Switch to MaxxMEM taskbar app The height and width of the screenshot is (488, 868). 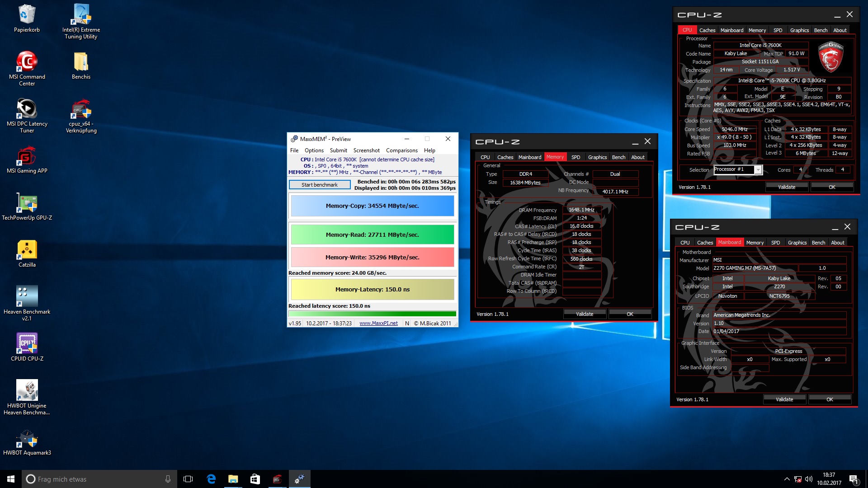tap(299, 479)
